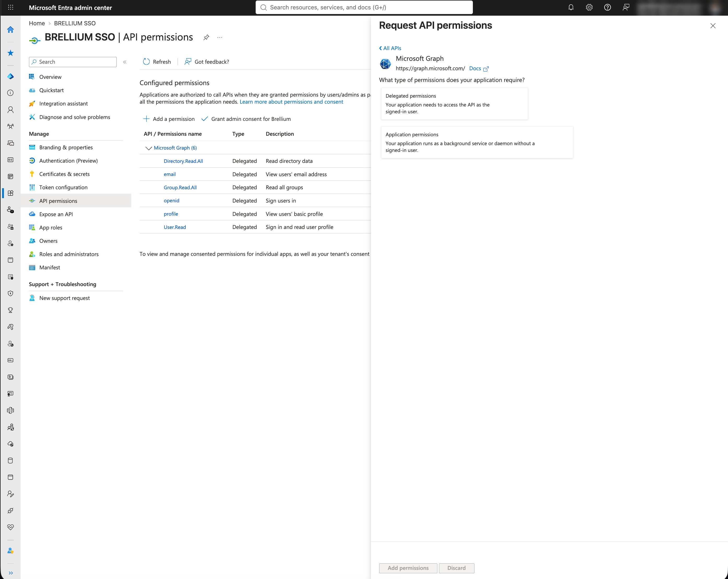The width and height of the screenshot is (728, 579).
Task: Click BRELLIUM SSO in the breadcrumb
Action: (75, 23)
